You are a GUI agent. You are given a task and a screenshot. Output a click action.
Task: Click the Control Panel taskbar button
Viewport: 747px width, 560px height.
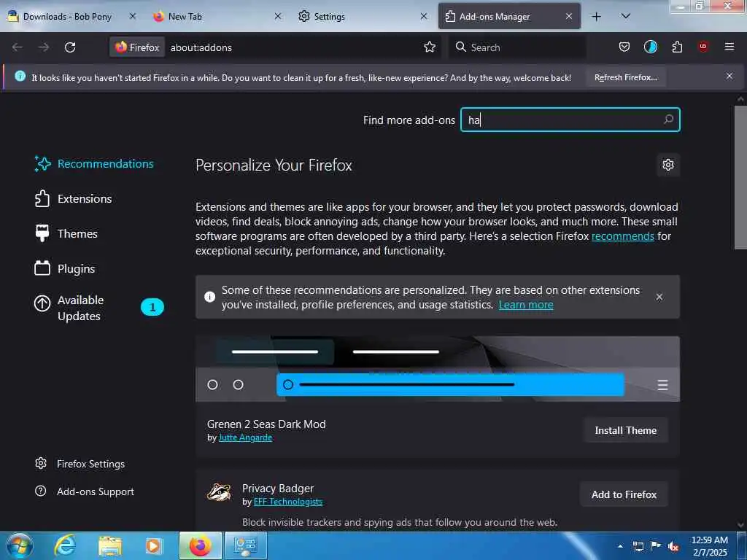pos(245,545)
